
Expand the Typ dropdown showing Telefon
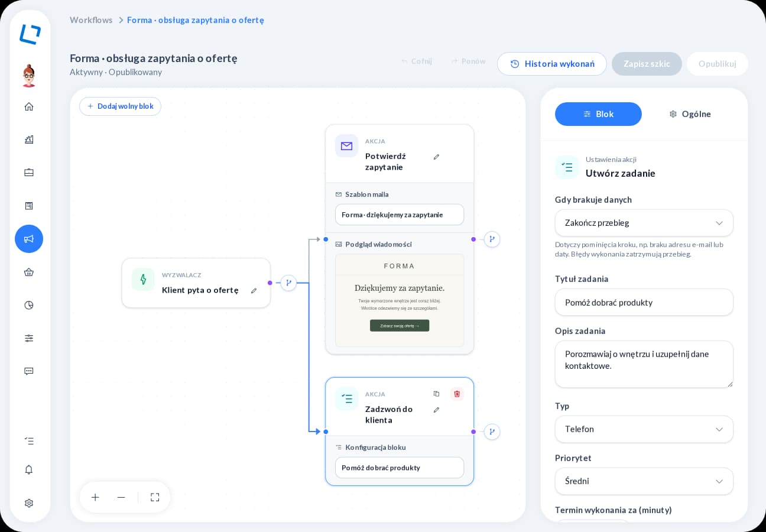coord(644,429)
